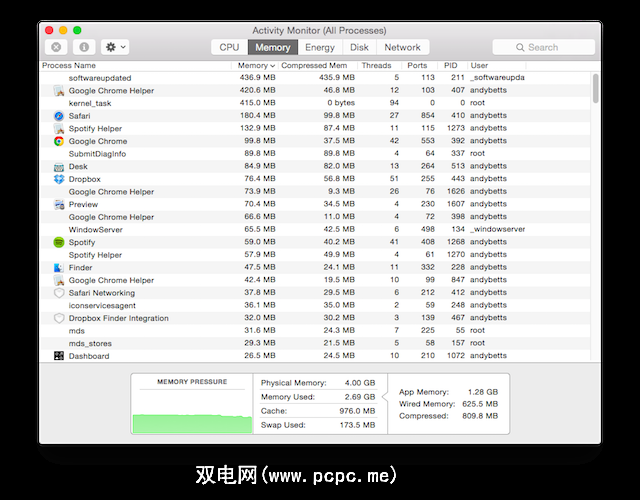This screenshot has height=500, width=640.
Task: Click the Preview app icon
Action: [59, 204]
